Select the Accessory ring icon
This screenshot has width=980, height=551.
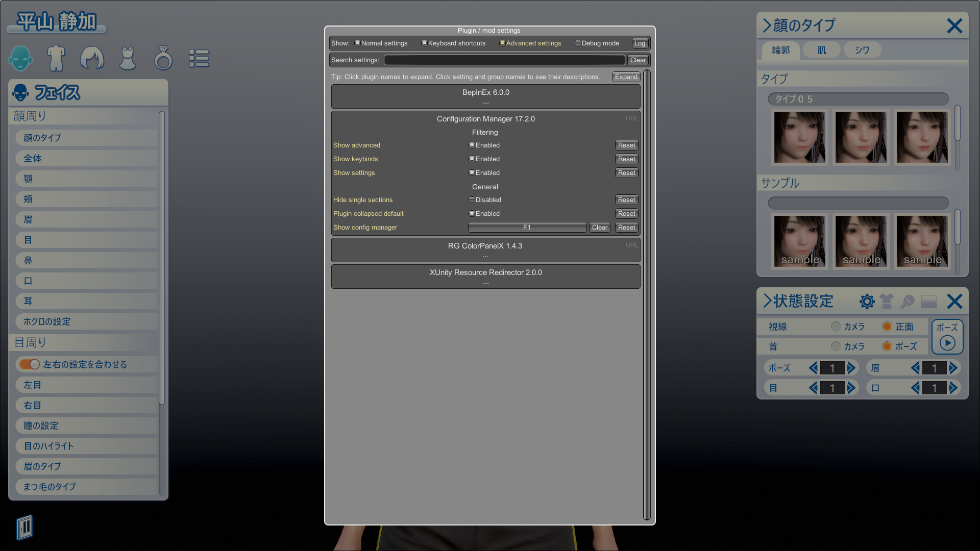click(163, 58)
